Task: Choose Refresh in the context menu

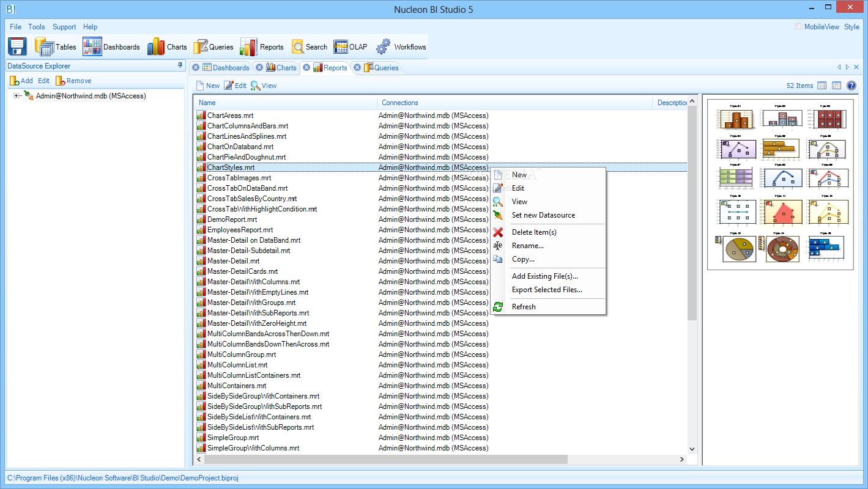Action: click(x=548, y=307)
